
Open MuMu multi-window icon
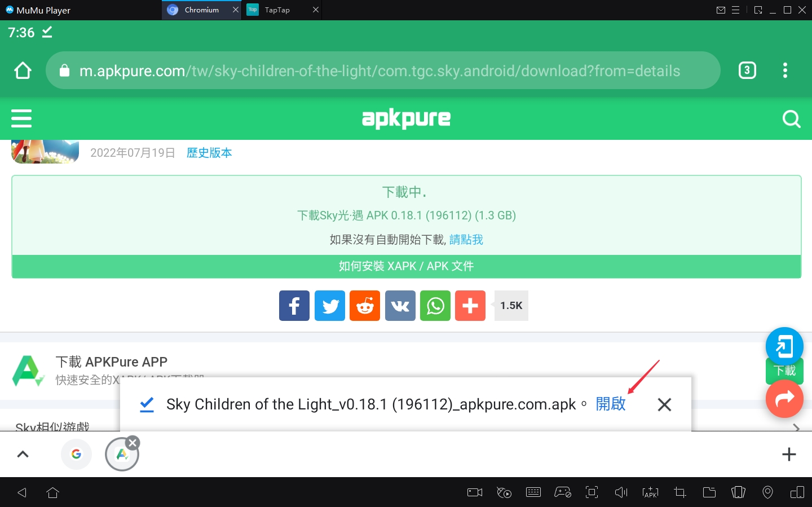point(797,492)
